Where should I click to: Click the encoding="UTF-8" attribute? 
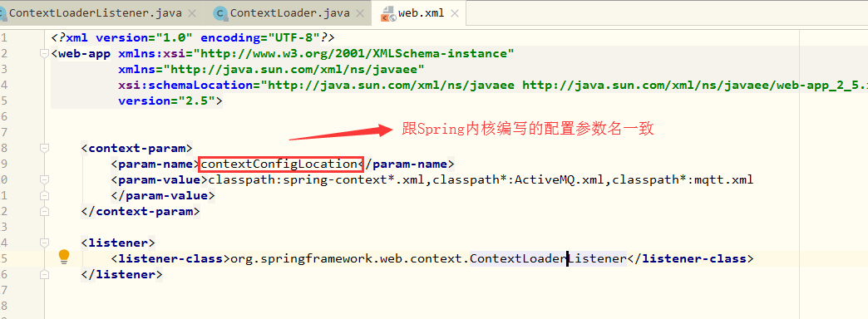pyautogui.click(x=259, y=37)
